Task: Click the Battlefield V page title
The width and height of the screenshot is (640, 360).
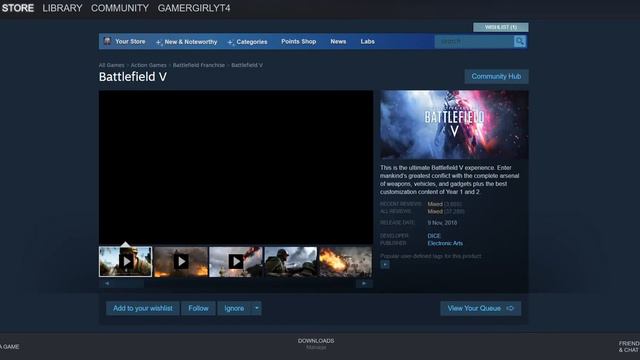Action: 133,77
